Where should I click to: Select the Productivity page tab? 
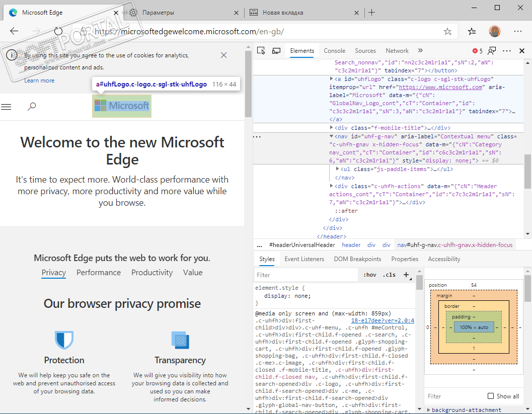(x=152, y=273)
